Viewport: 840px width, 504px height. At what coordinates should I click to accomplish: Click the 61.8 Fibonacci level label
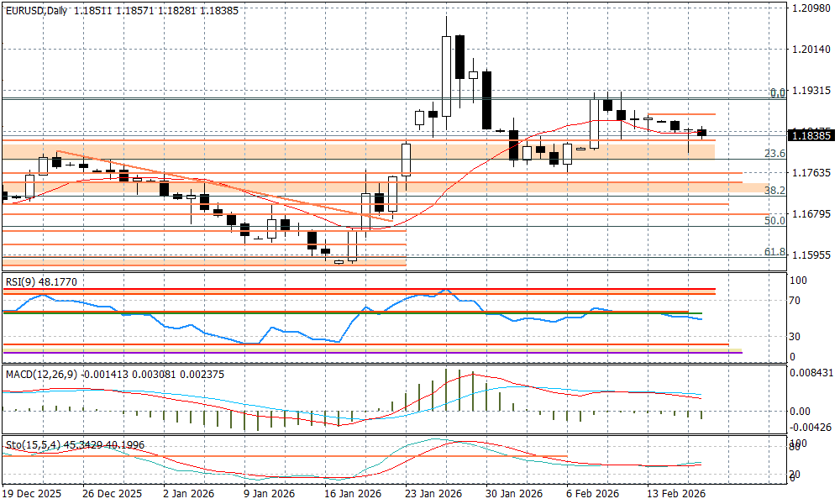(774, 252)
